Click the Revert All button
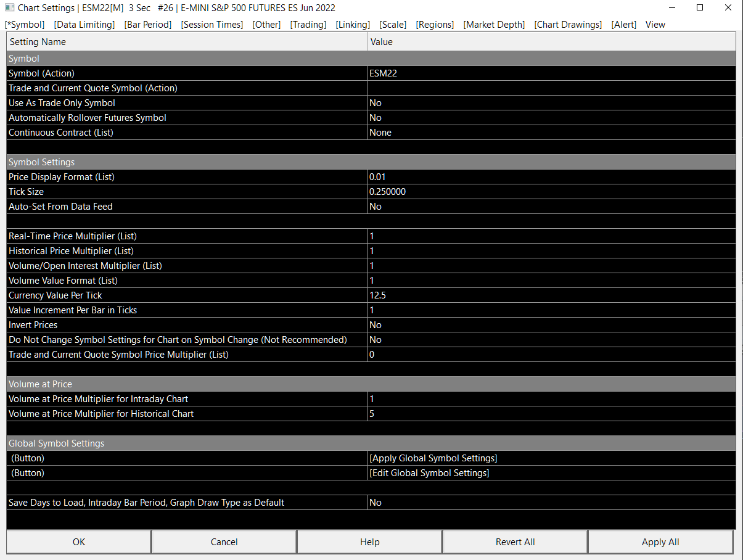 (515, 542)
